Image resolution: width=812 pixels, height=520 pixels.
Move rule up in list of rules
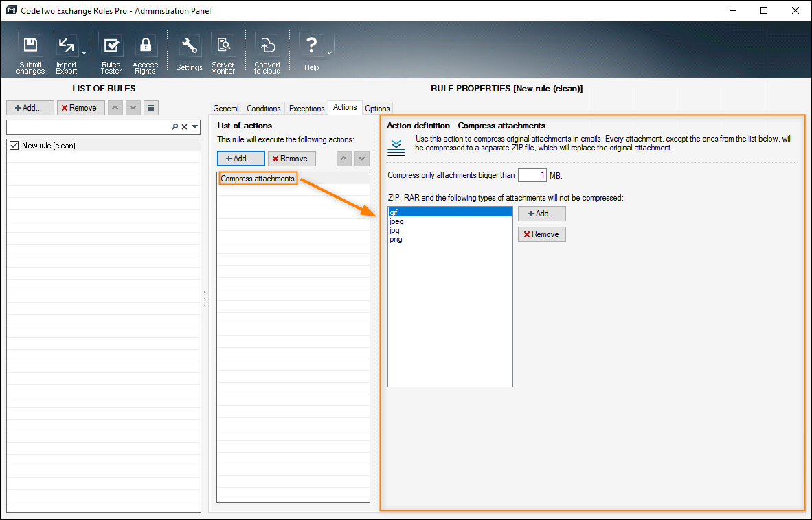tap(115, 108)
